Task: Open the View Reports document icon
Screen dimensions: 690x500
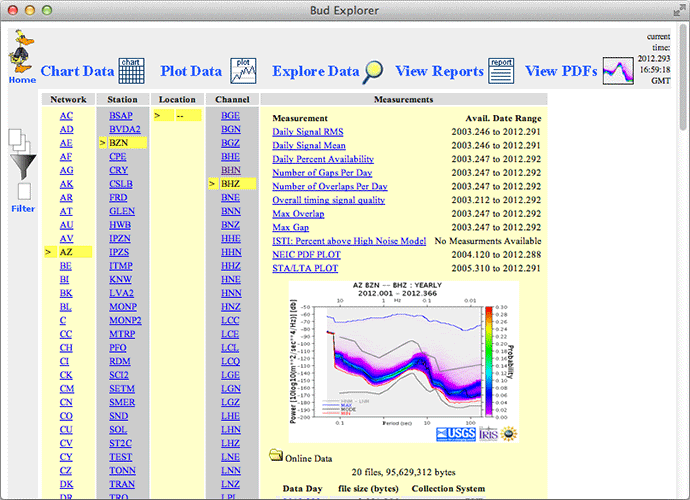Action: point(501,71)
